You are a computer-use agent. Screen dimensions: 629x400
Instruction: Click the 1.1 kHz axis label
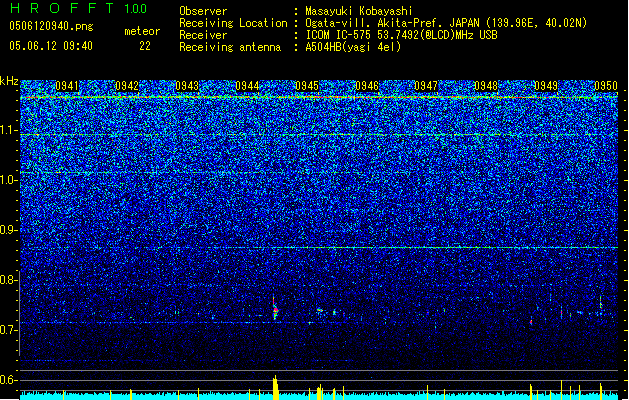pyautogui.click(x=9, y=130)
